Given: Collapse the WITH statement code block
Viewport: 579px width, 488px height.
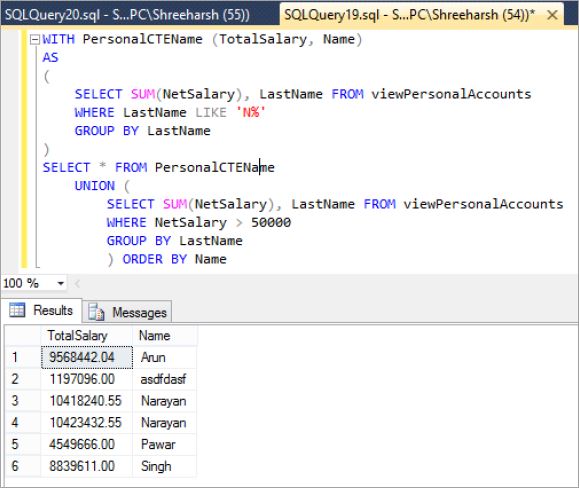Looking at the screenshot, I should pos(35,39).
